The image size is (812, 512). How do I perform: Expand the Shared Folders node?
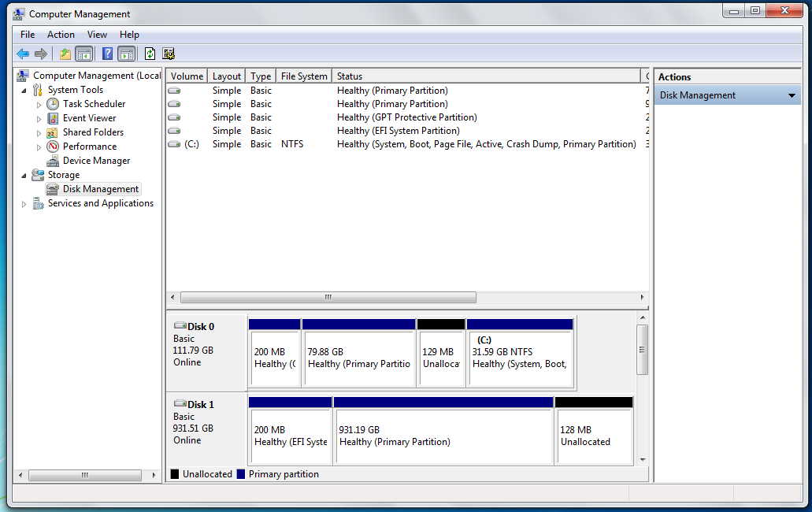pos(39,133)
